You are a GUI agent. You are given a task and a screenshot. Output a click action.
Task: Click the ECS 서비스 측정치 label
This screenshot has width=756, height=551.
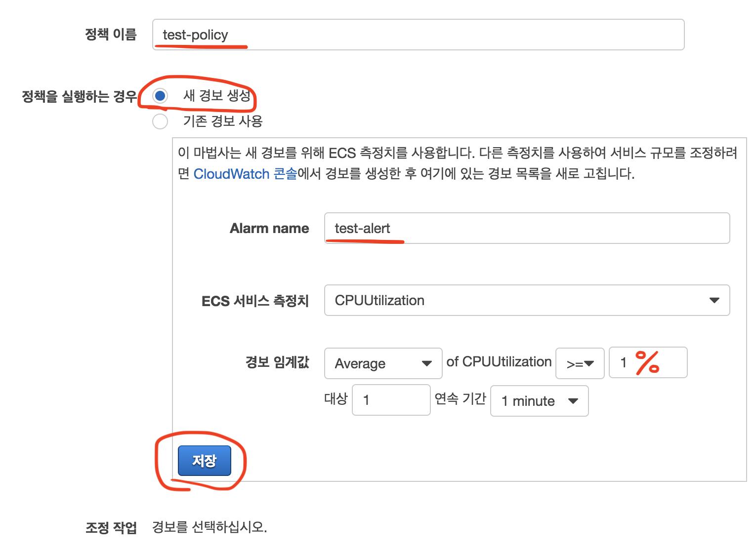pyautogui.click(x=255, y=301)
